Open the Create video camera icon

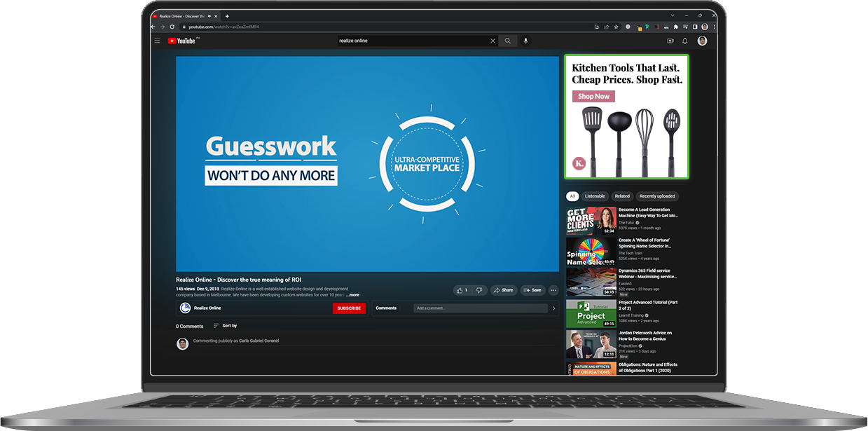coord(670,41)
